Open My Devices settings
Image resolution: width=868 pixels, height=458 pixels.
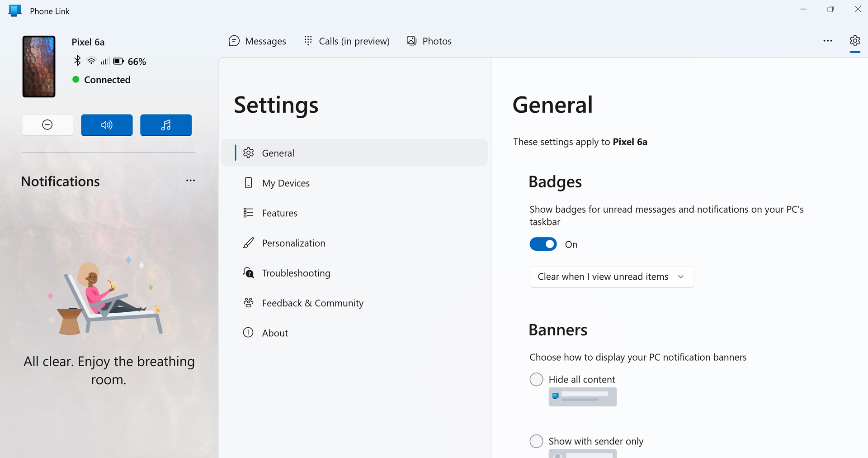tap(286, 183)
